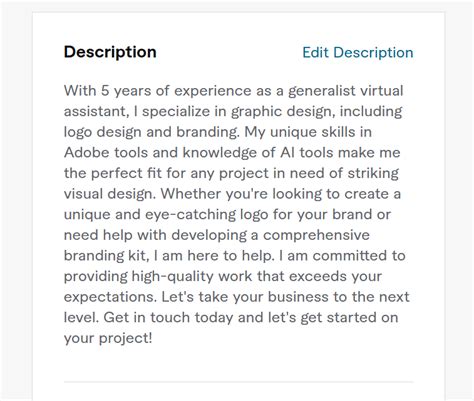
Task: Click the phrase "generalist virtual" in the first line
Action: click(346, 91)
